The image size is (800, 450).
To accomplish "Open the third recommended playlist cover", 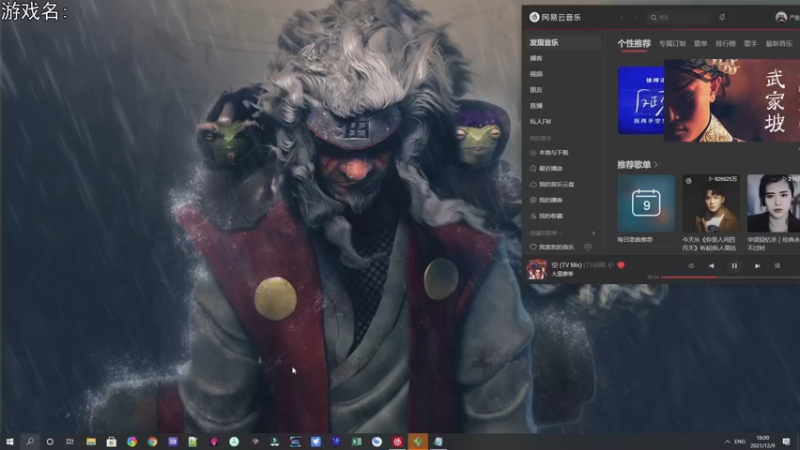I will tap(773, 203).
